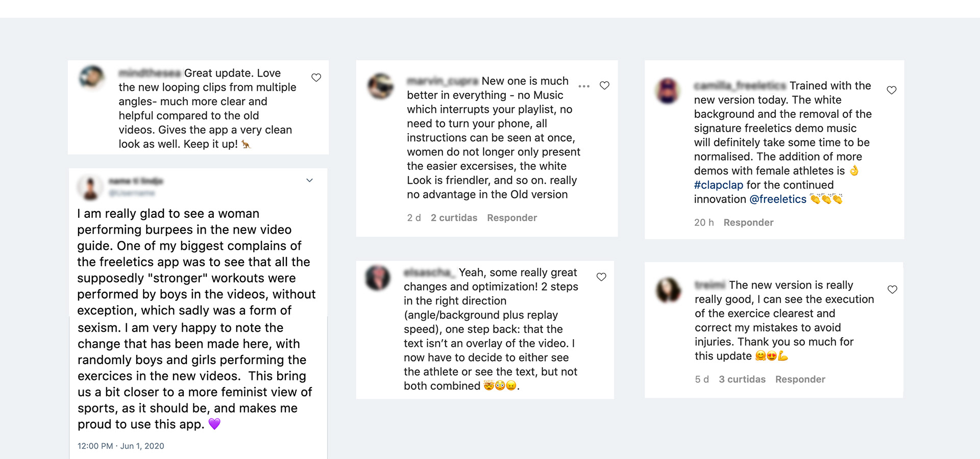
Task: Toggle heart on "New one is much better" comment
Action: pyautogui.click(x=604, y=86)
